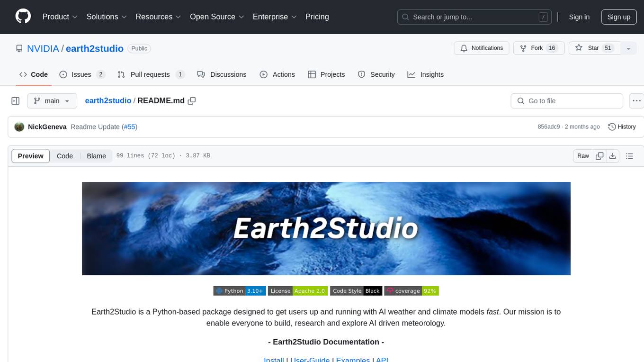Image resolution: width=644 pixels, height=362 pixels.
Task: Open the Install documentation link
Action: click(x=274, y=360)
